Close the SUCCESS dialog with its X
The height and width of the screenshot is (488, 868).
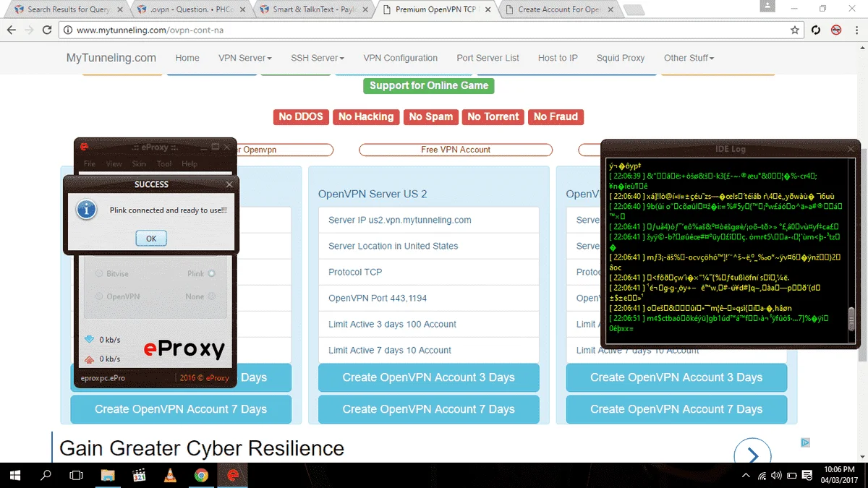tap(229, 184)
